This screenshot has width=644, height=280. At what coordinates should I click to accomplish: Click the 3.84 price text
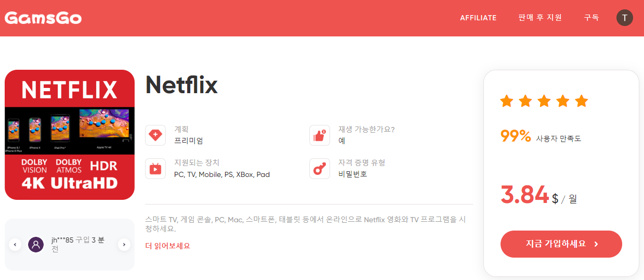[x=524, y=195]
